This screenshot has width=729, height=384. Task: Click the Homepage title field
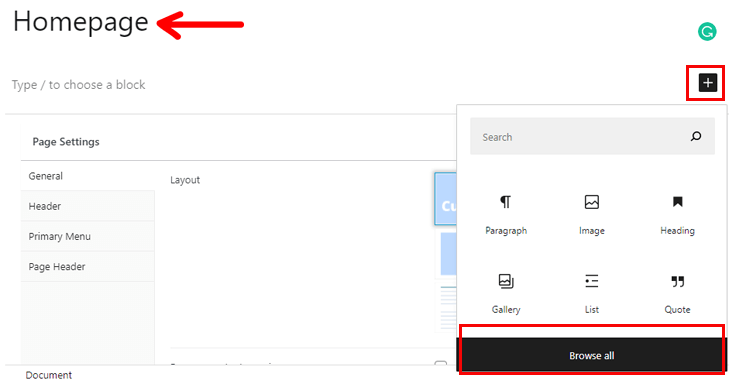click(80, 22)
